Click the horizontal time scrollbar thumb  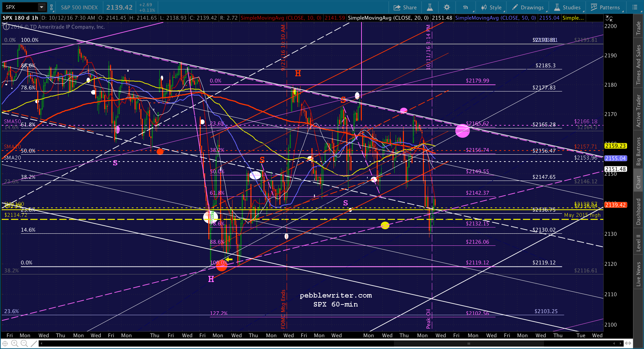click(469, 343)
